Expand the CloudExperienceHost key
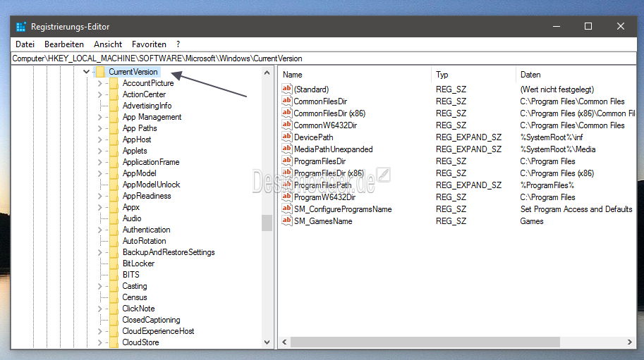This screenshot has width=644, height=360. [99, 331]
